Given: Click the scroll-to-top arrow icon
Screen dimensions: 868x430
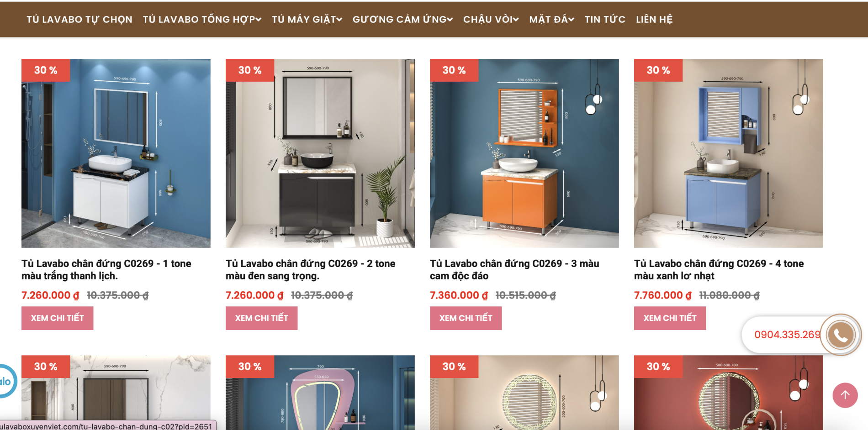Looking at the screenshot, I should (845, 395).
